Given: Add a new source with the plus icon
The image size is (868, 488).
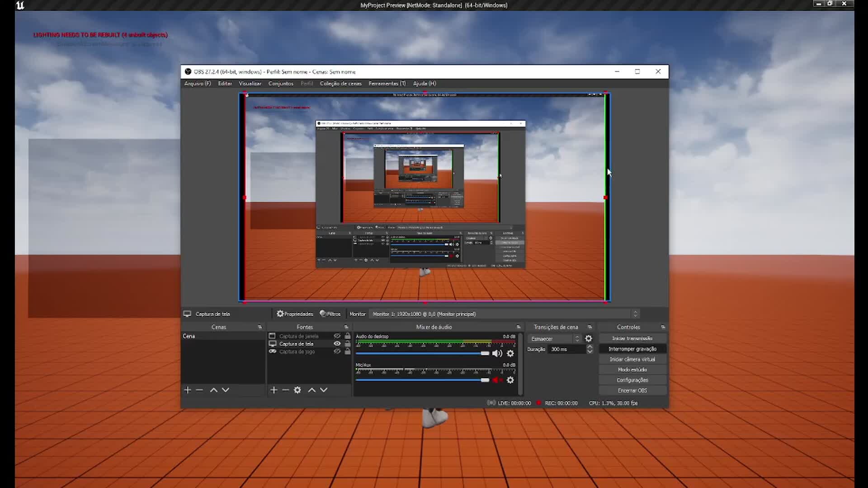Looking at the screenshot, I should tap(274, 390).
